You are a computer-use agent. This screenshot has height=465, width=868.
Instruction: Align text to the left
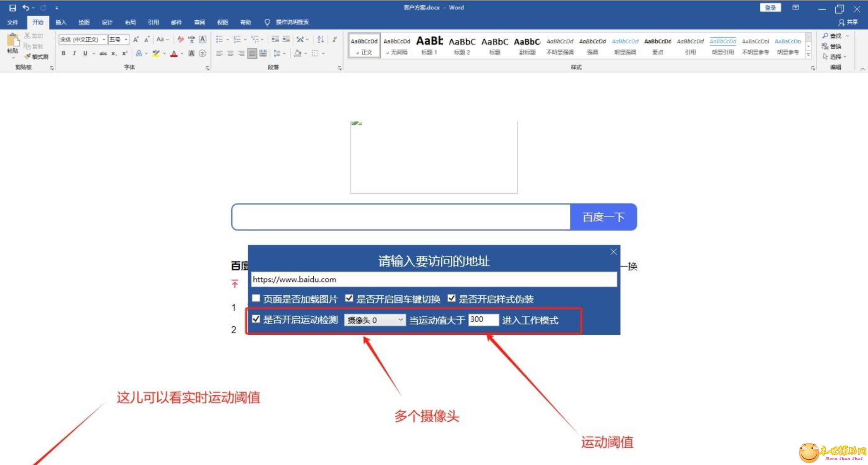pyautogui.click(x=219, y=53)
